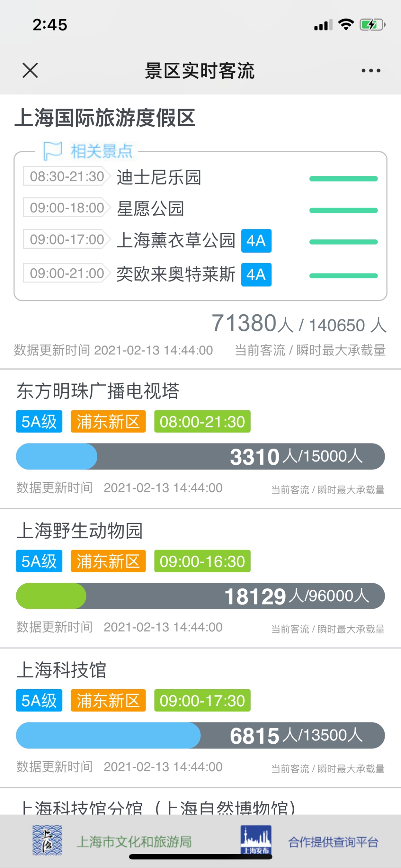The width and height of the screenshot is (401, 868).
Task: Tap the Shanghai culture bureau logo
Action: [47, 841]
